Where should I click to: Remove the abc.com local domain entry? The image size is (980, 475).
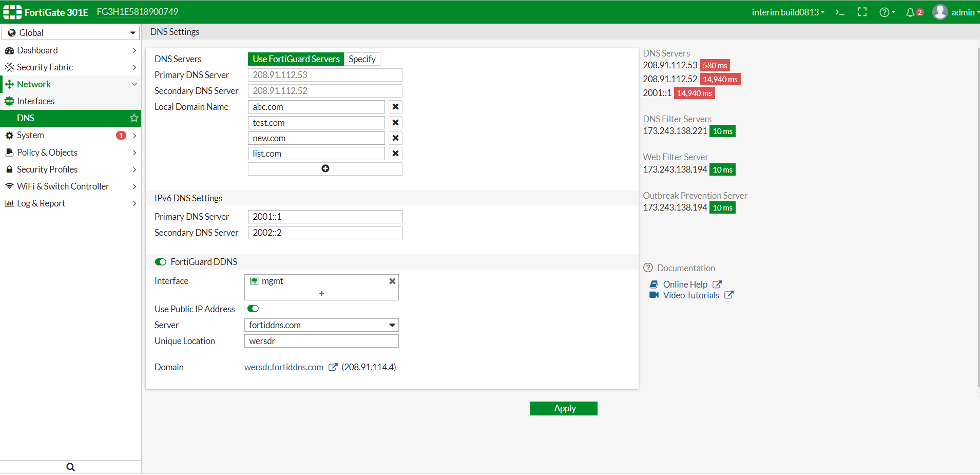pyautogui.click(x=395, y=107)
